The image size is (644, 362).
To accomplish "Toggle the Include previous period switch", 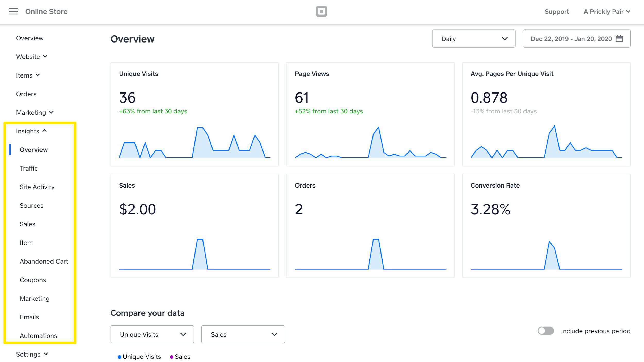I will 545,330.
